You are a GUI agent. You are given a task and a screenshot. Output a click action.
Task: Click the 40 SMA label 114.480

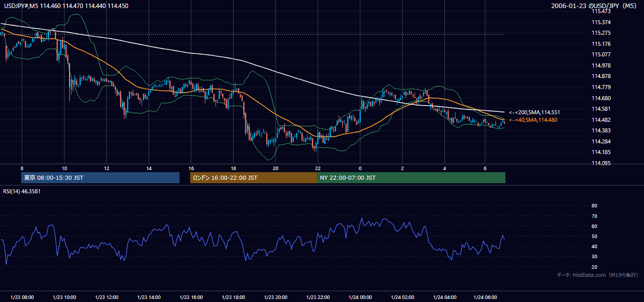point(533,120)
